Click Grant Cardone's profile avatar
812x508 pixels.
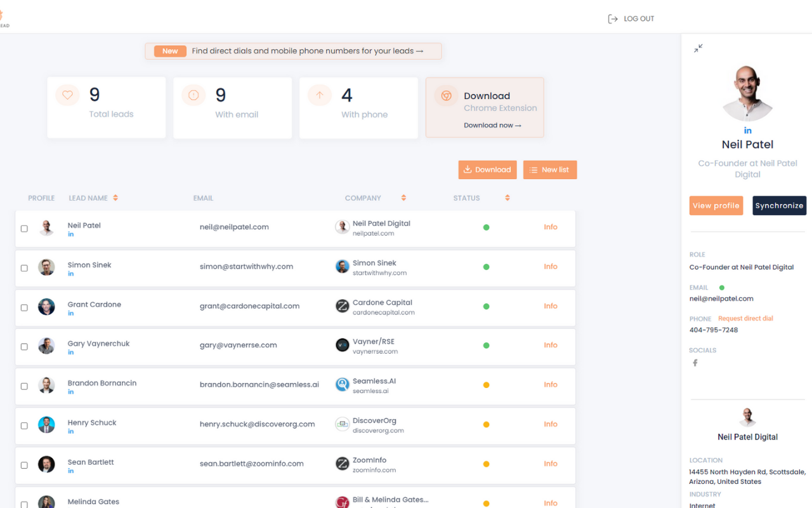coord(46,306)
